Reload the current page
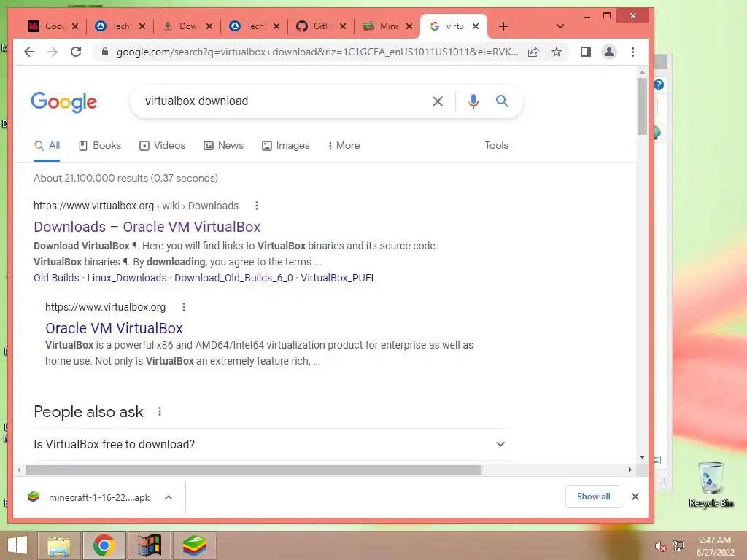747x560 pixels. (76, 52)
